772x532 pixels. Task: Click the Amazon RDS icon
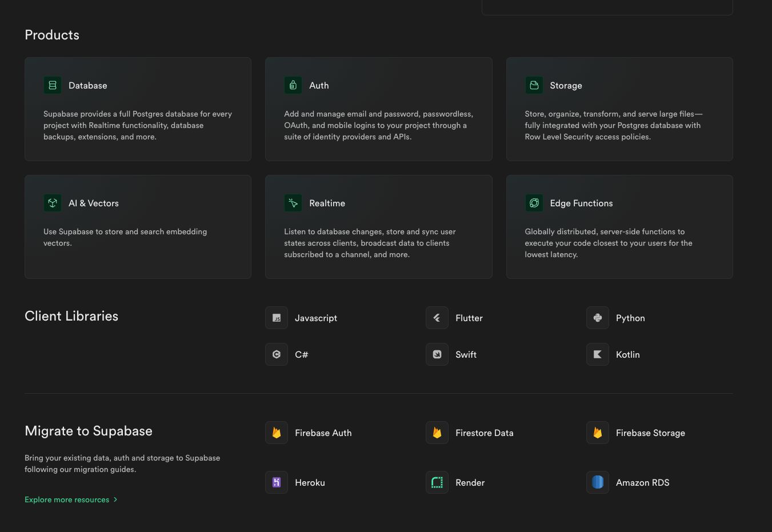point(598,482)
